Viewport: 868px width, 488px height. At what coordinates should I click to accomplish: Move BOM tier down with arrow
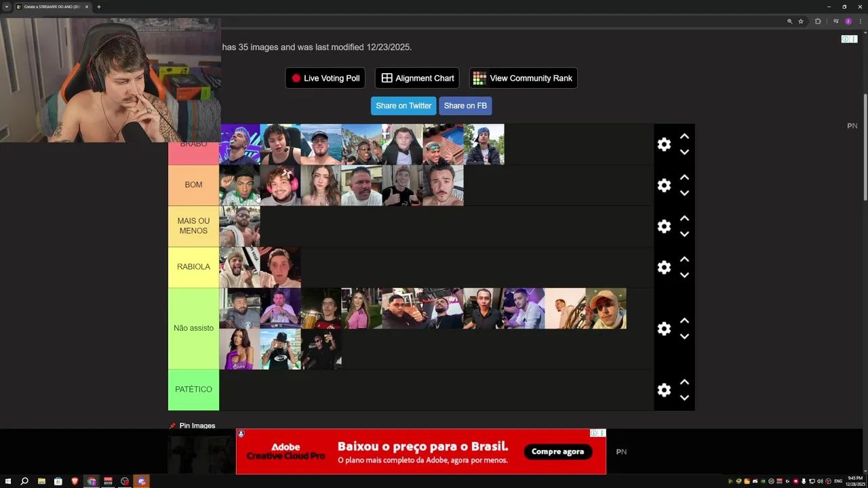(684, 193)
